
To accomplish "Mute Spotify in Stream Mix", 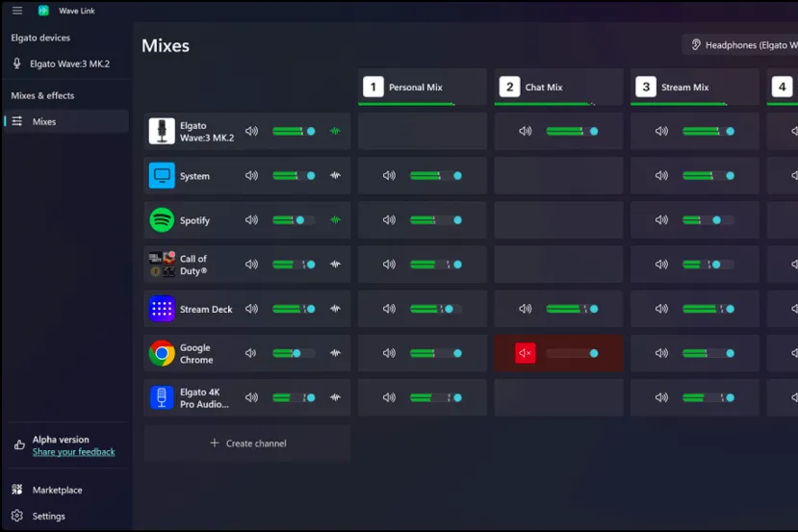I will 661,219.
